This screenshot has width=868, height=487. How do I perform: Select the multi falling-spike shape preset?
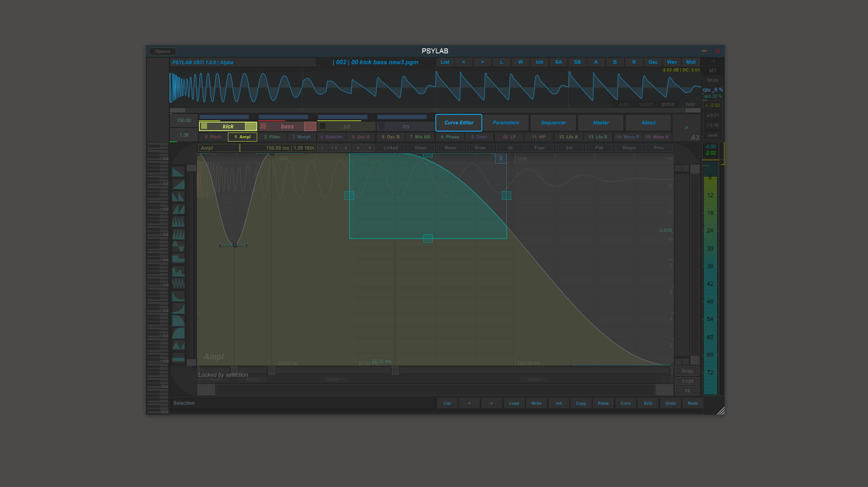[178, 222]
